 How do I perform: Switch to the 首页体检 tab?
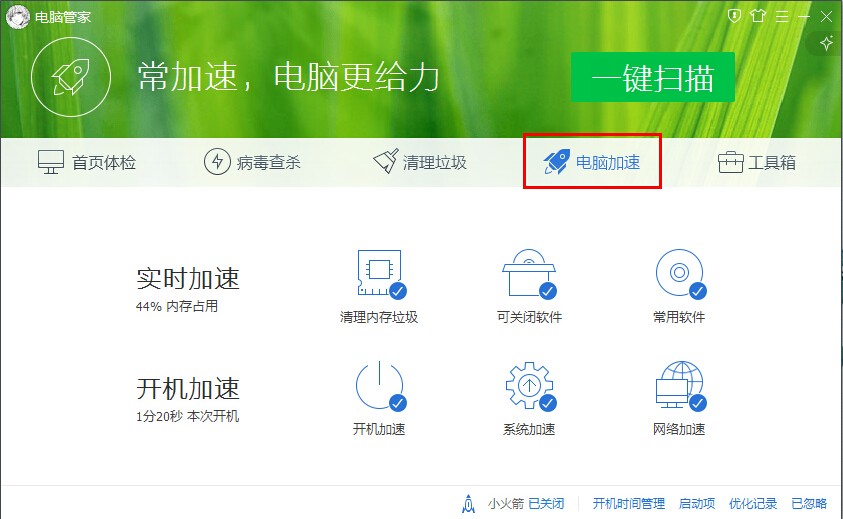(87, 162)
